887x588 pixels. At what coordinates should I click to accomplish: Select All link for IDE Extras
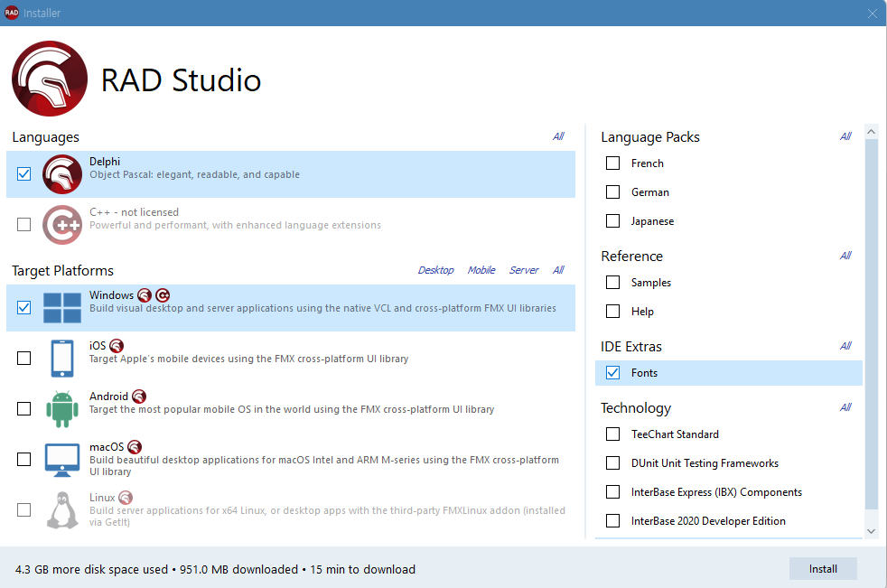[845, 346]
